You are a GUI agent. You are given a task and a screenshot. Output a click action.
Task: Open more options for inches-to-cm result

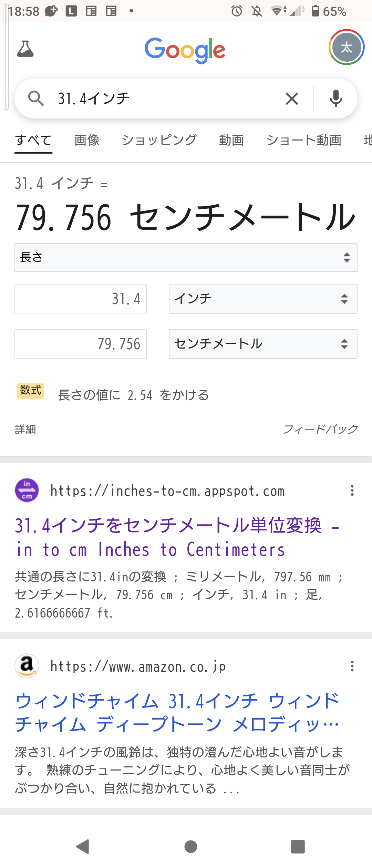[x=352, y=490]
